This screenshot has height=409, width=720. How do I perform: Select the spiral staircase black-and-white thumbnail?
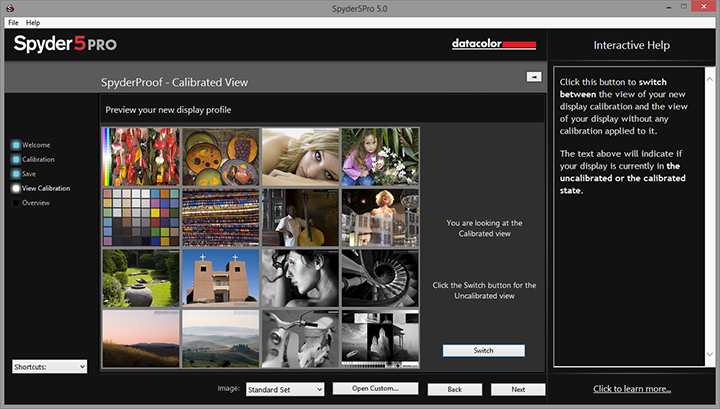(379, 278)
